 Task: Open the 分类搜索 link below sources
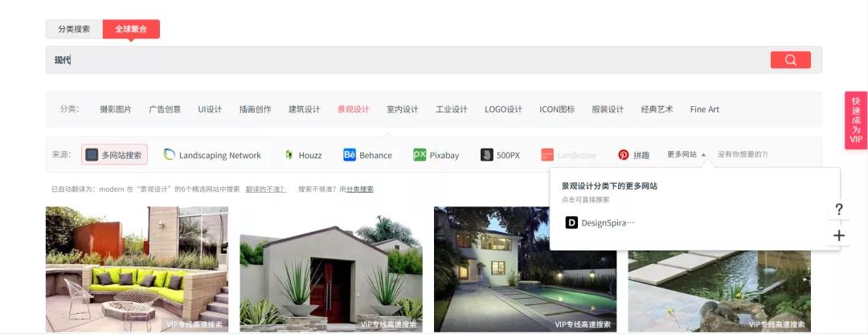click(x=359, y=189)
